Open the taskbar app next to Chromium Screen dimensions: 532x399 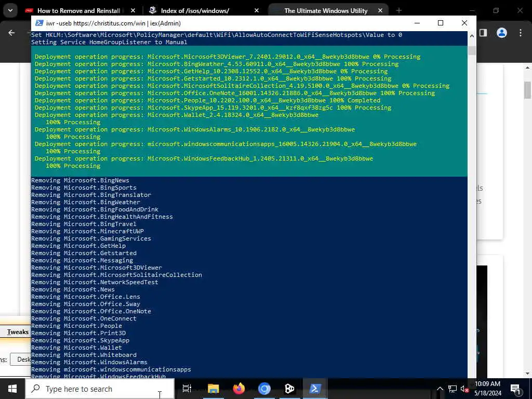pyautogui.click(x=289, y=389)
